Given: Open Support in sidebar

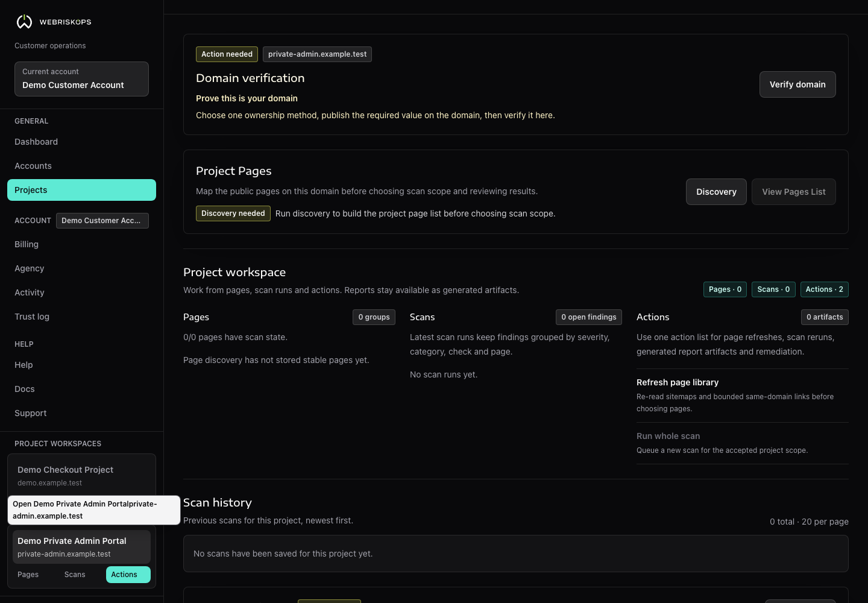Looking at the screenshot, I should pyautogui.click(x=81, y=413).
